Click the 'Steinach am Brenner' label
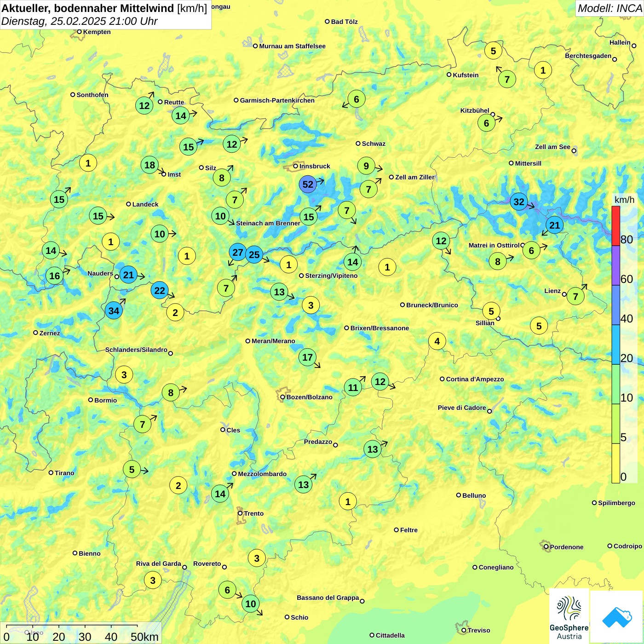 coord(268,223)
